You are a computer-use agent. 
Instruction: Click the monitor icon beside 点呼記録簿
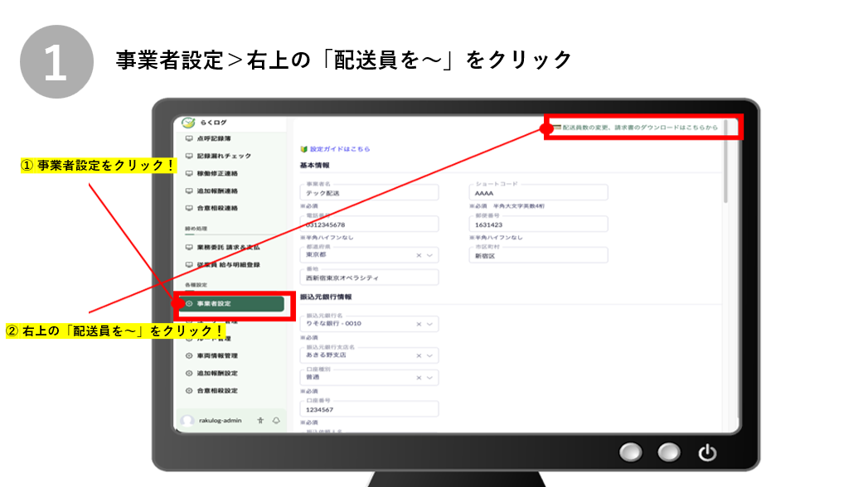point(189,139)
